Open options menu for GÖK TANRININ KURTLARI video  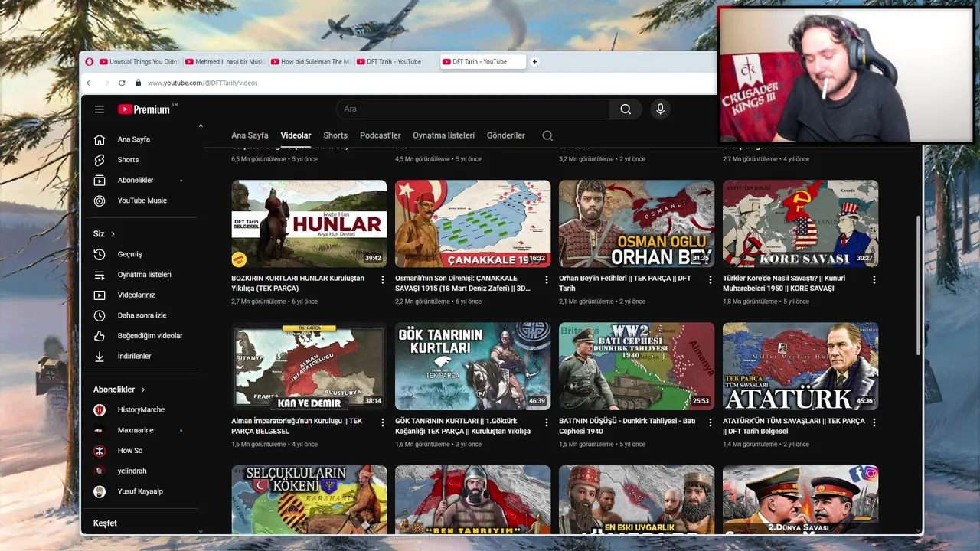[547, 422]
